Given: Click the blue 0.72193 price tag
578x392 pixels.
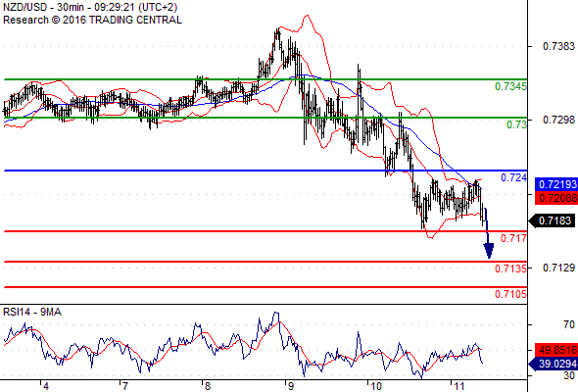Looking at the screenshot, I should click(x=556, y=184).
